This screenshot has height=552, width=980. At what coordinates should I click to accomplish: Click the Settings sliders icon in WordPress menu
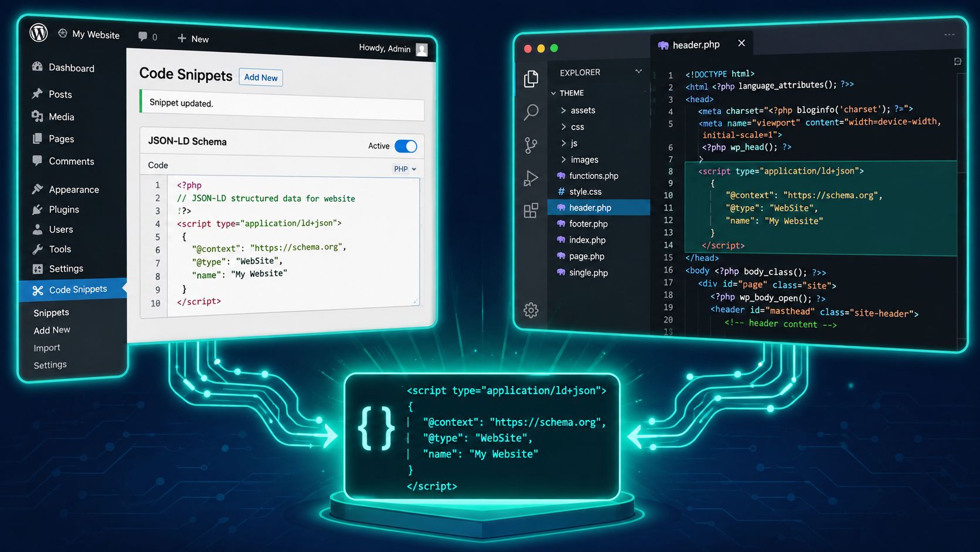(38, 269)
